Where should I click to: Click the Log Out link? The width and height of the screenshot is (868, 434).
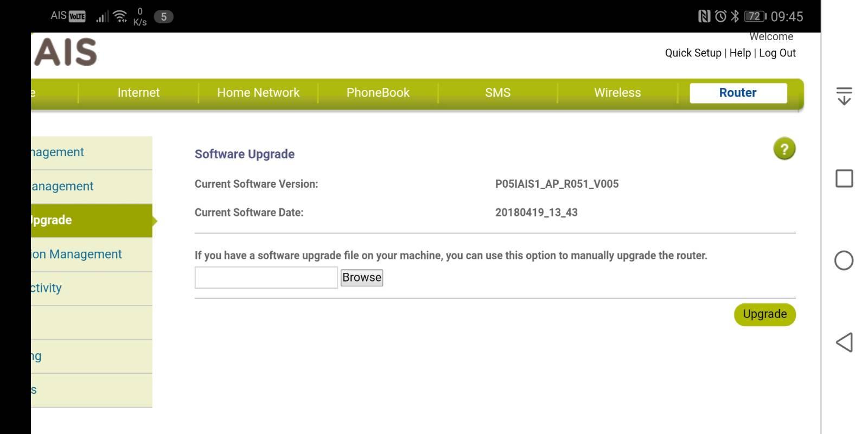pyautogui.click(x=777, y=53)
